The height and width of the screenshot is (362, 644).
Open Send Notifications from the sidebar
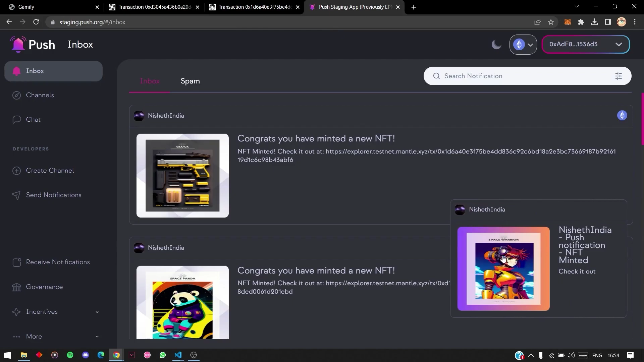(54, 195)
